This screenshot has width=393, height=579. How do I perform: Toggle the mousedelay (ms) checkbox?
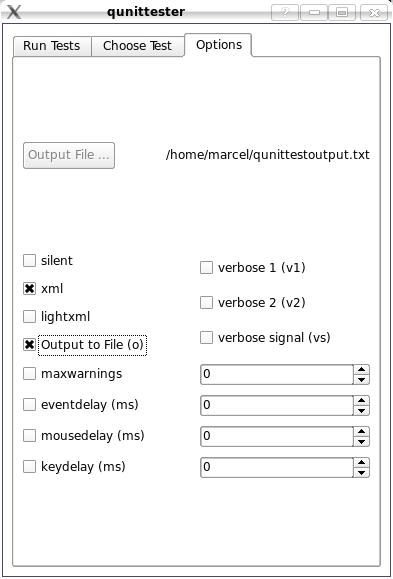coord(29,436)
